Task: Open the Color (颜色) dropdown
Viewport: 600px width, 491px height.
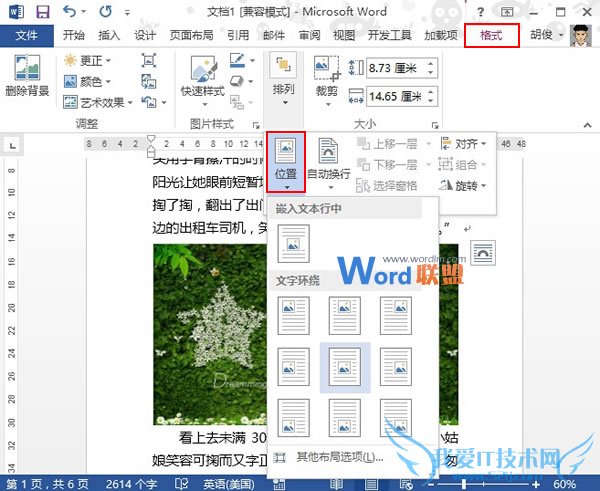Action: coord(87,82)
